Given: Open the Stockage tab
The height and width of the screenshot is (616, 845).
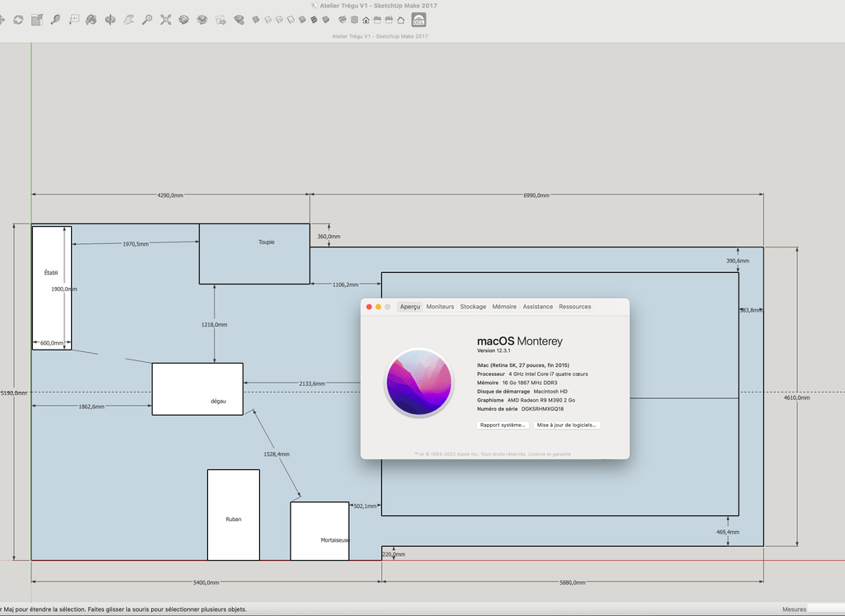Looking at the screenshot, I should click(473, 307).
